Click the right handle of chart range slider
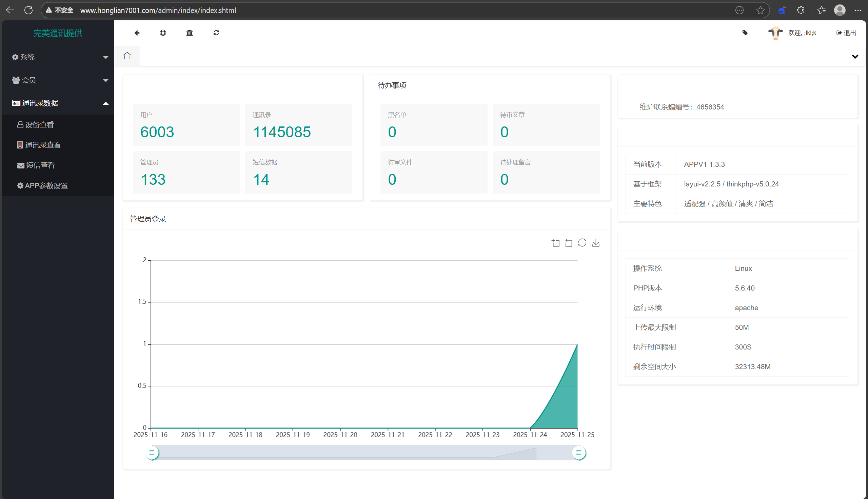 pos(579,453)
